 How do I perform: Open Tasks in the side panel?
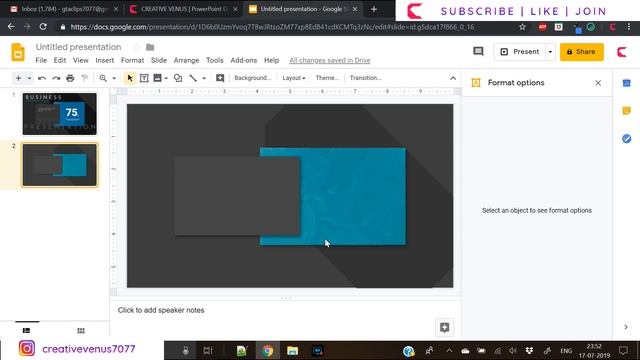(x=627, y=139)
